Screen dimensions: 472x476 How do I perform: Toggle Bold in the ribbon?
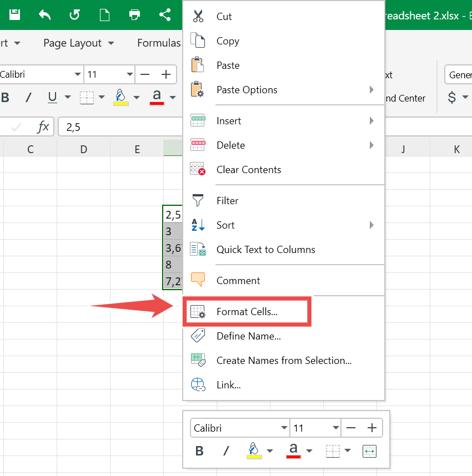pyautogui.click(x=5, y=98)
